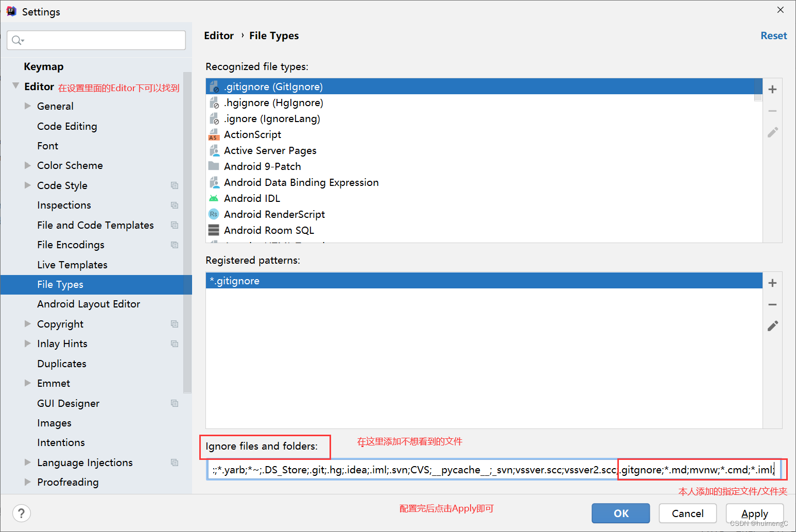This screenshot has height=532, width=796.
Task: Expand the General settings node
Action: (28, 106)
